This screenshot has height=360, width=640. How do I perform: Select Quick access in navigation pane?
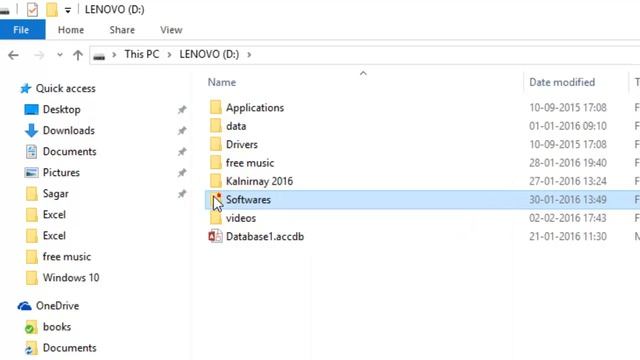[66, 89]
